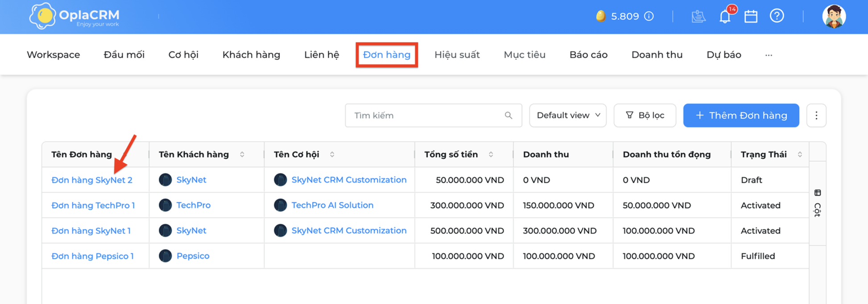Focus the Tìm kiếm search field
Viewport: 868px width, 304px height.
434,115
